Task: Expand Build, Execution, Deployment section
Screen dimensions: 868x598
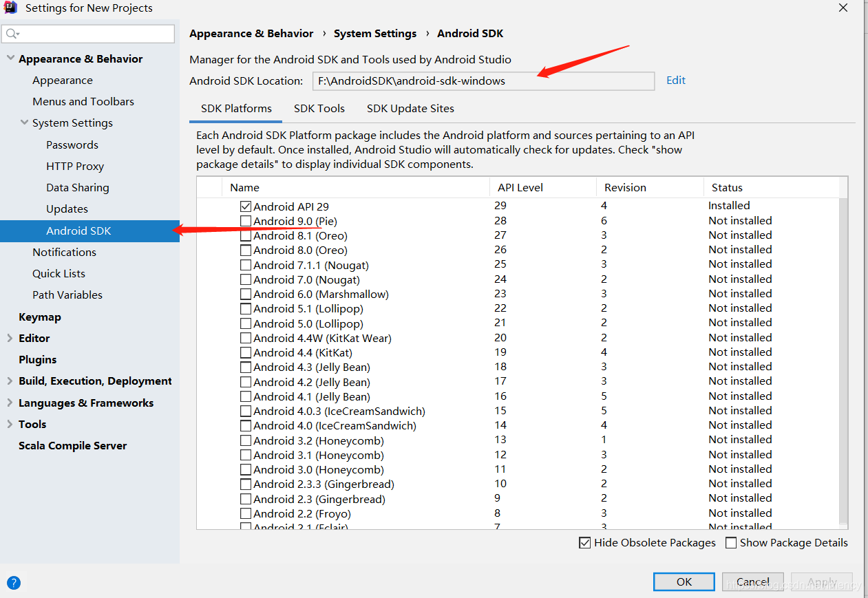Action: coord(10,381)
